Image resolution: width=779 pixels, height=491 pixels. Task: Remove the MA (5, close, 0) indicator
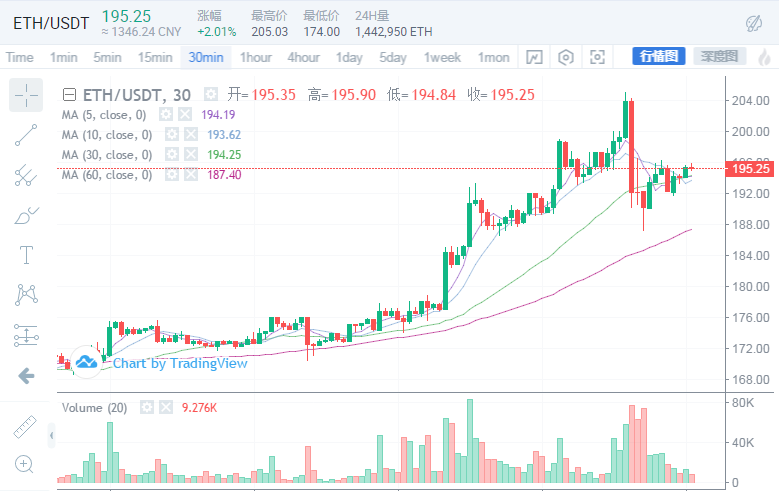click(185, 115)
